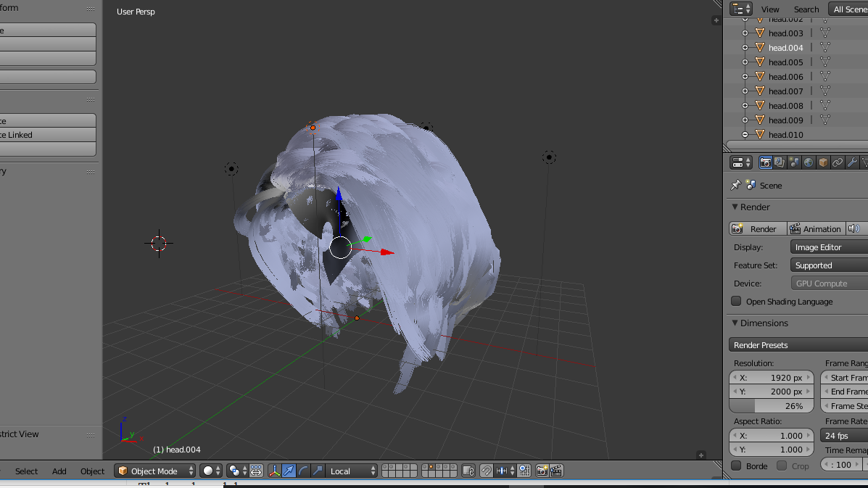This screenshot has height=488, width=868.
Task: Expand the head.006 tree node
Action: tap(745, 76)
